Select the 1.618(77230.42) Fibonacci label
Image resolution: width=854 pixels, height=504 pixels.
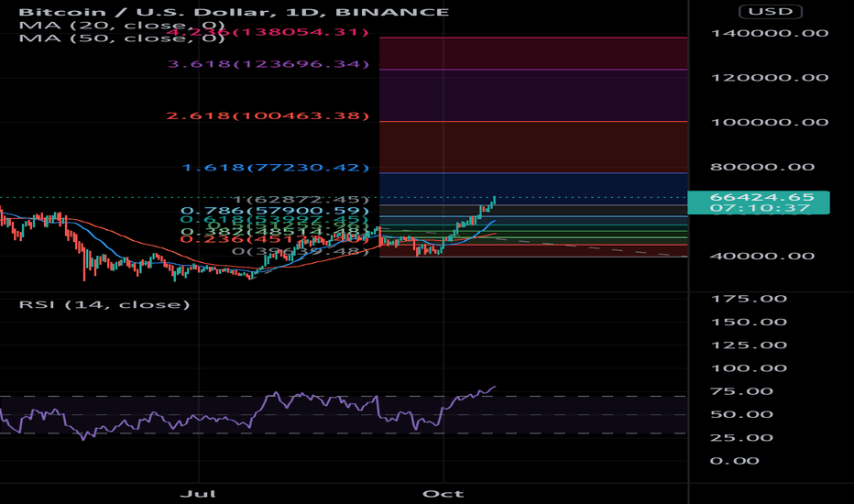276,168
